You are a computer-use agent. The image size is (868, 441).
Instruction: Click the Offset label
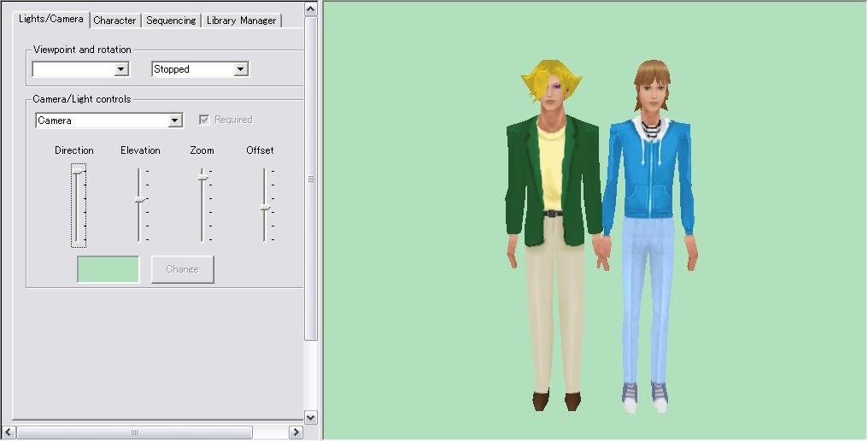point(261,150)
